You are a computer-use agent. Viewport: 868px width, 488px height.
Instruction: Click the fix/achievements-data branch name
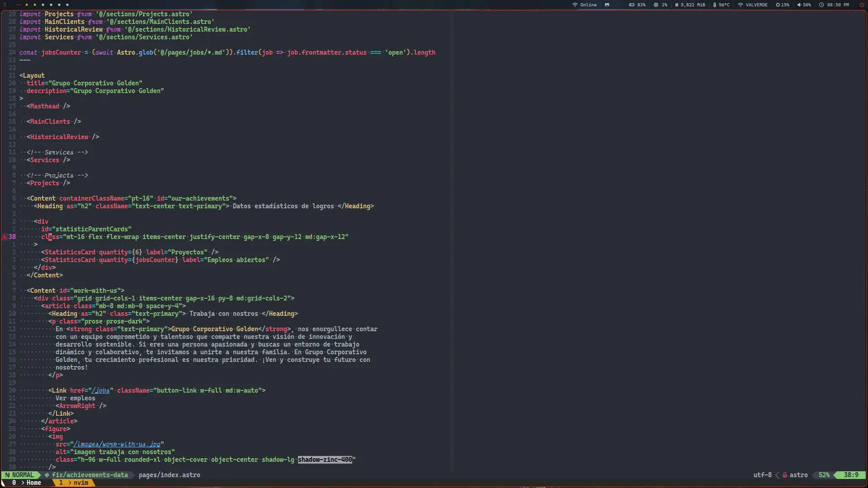pyautogui.click(x=90, y=475)
